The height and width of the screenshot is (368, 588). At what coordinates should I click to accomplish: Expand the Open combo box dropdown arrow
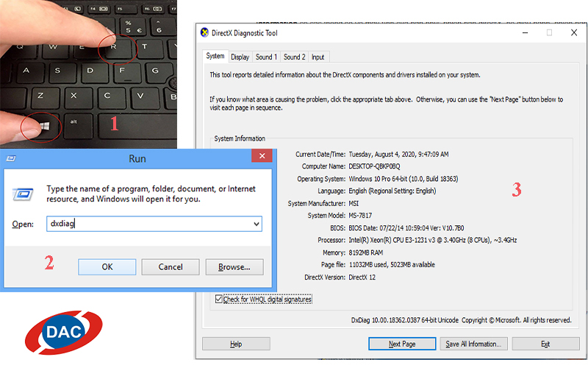256,224
